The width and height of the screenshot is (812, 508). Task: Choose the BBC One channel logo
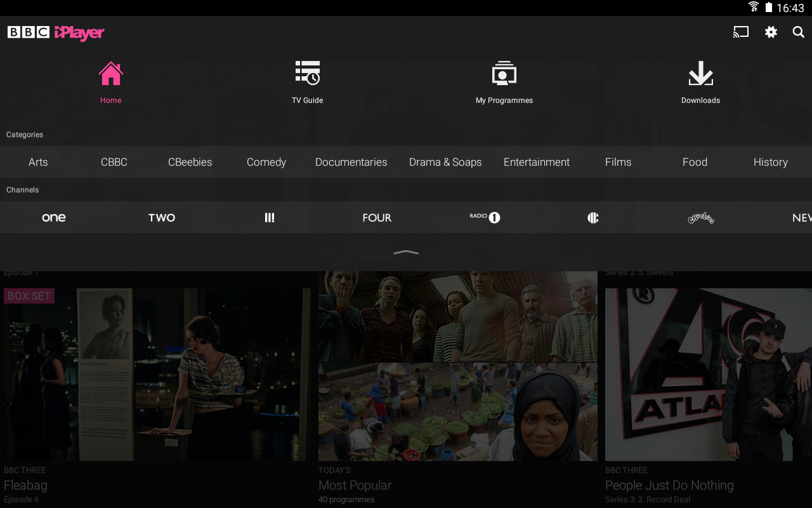[54, 217]
